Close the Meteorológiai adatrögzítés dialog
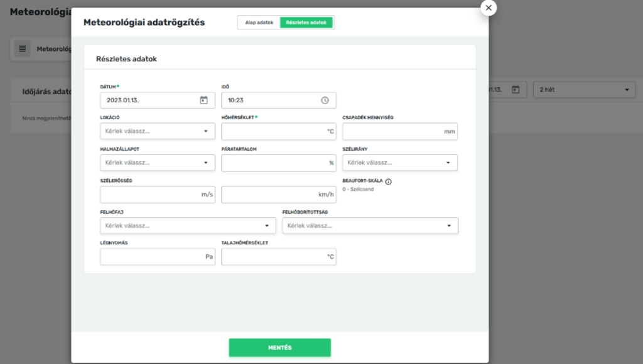This screenshot has height=364, width=643. point(489,8)
